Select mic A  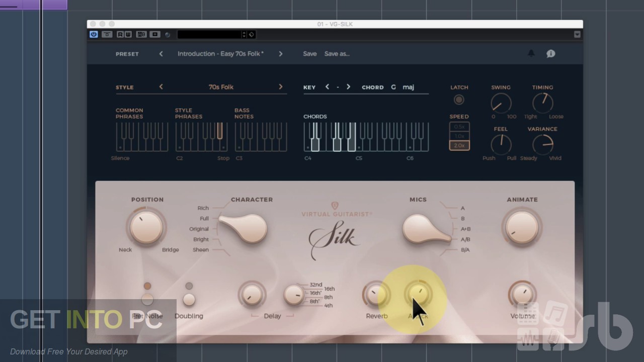click(x=463, y=208)
